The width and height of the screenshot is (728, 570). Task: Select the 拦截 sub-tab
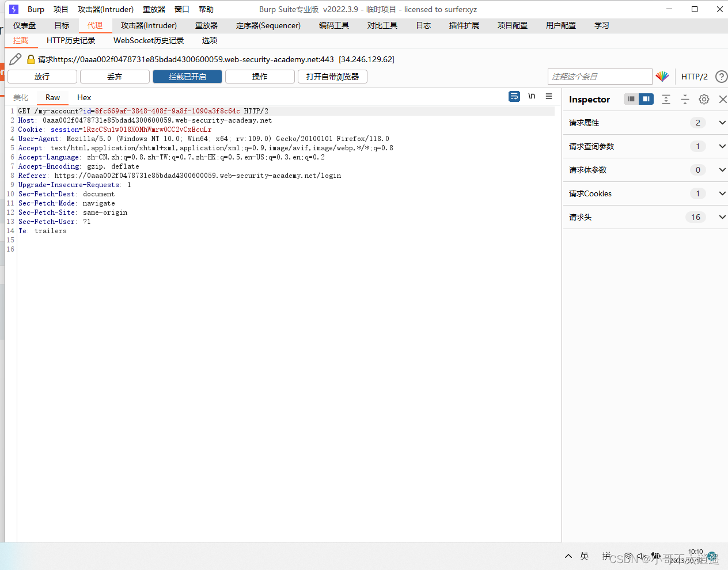[21, 40]
